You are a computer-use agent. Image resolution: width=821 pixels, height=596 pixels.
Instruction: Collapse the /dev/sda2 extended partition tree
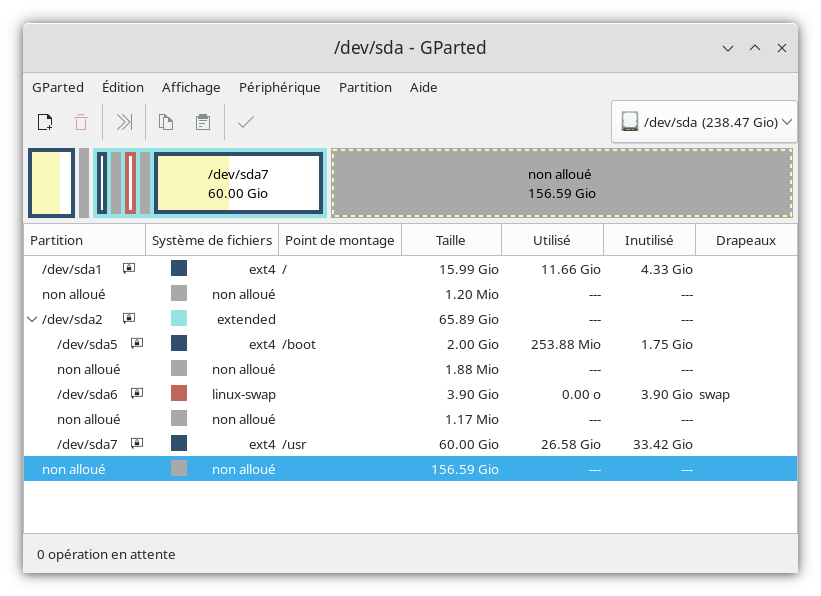click(32, 319)
